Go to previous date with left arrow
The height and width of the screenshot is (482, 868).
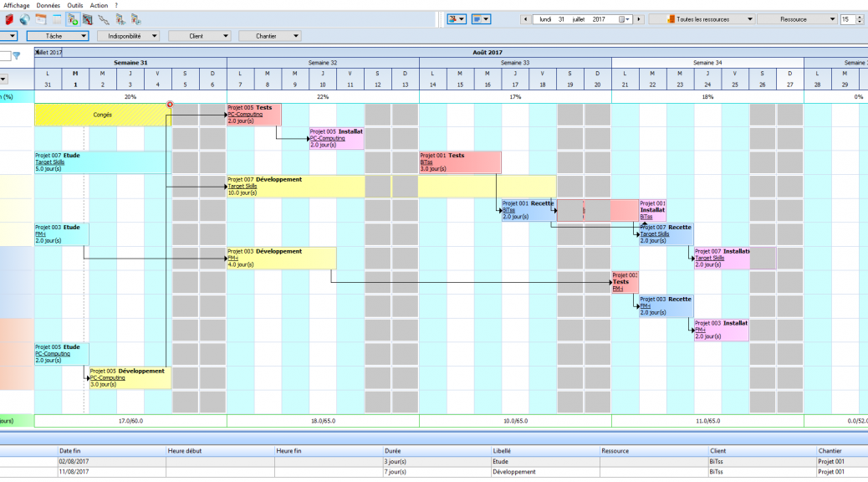click(x=525, y=19)
